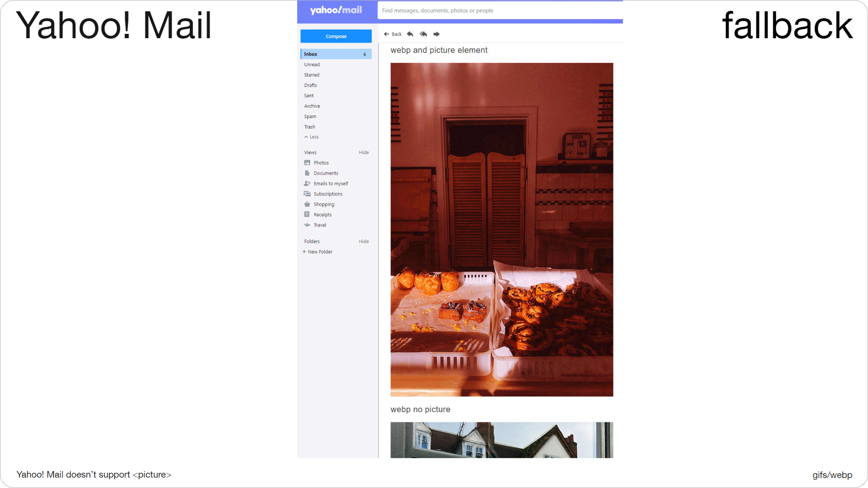Click the Compose button
868x488 pixels.
(x=336, y=36)
